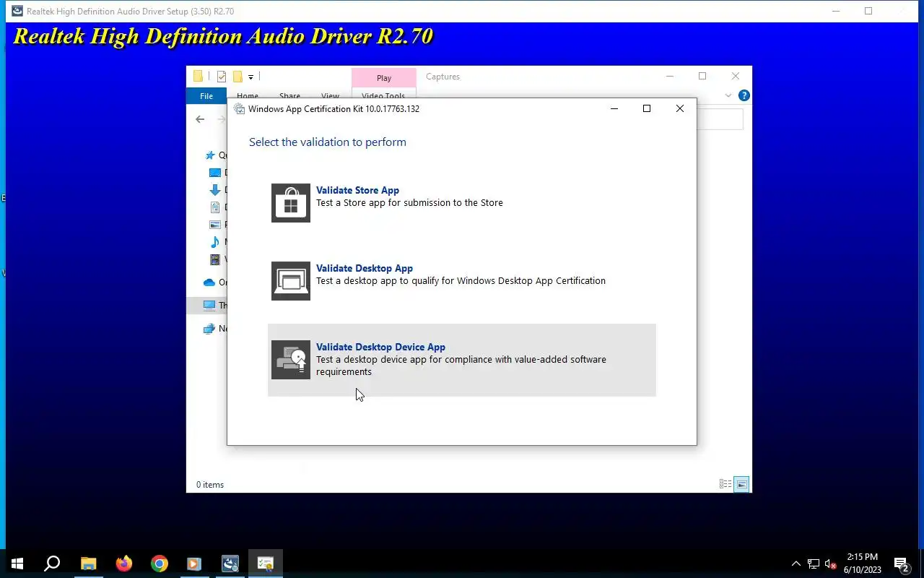Open the Video Tools tab in Explorer
The width and height of the screenshot is (924, 578).
383,95
